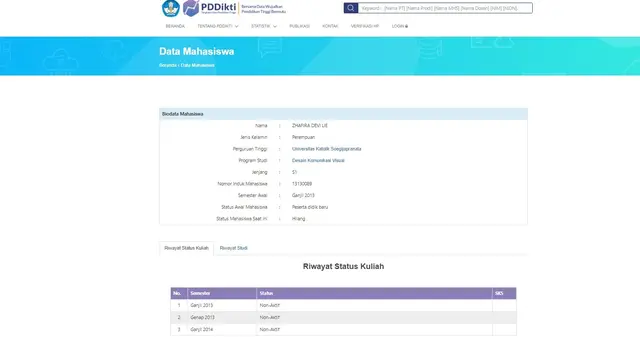This screenshot has width=640, height=360.
Task: Focus the keyword search field
Action: pyautogui.click(x=445, y=8)
